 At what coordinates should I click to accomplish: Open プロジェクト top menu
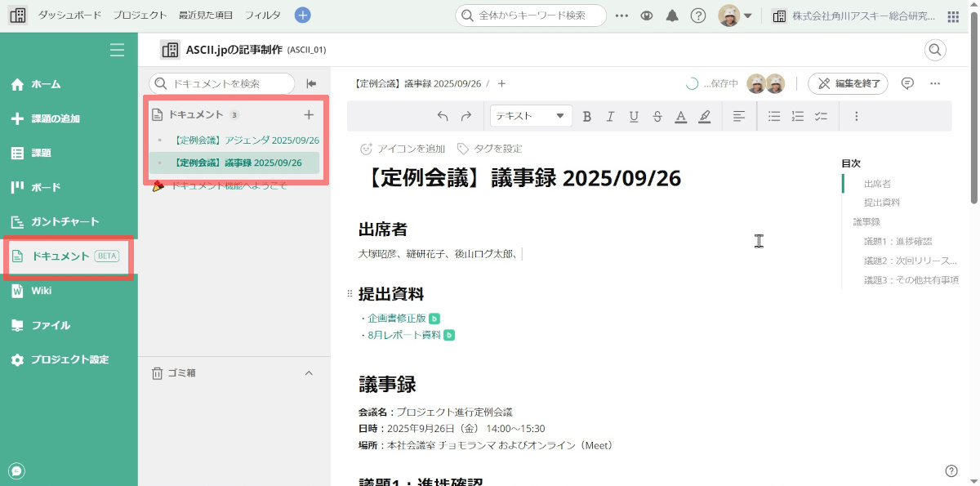coord(140,16)
